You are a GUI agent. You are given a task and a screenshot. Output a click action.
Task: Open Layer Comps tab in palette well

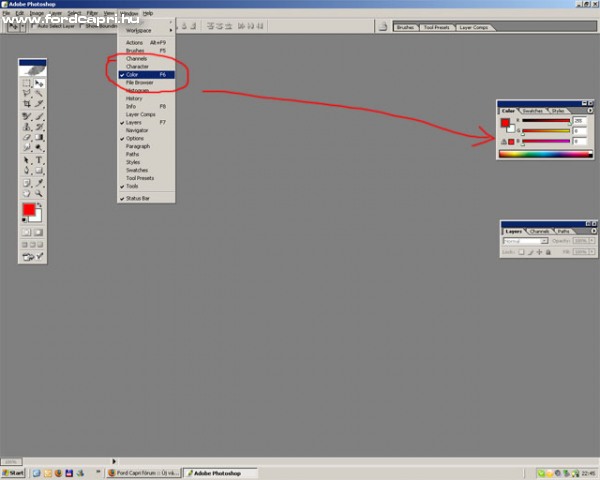coord(474,27)
